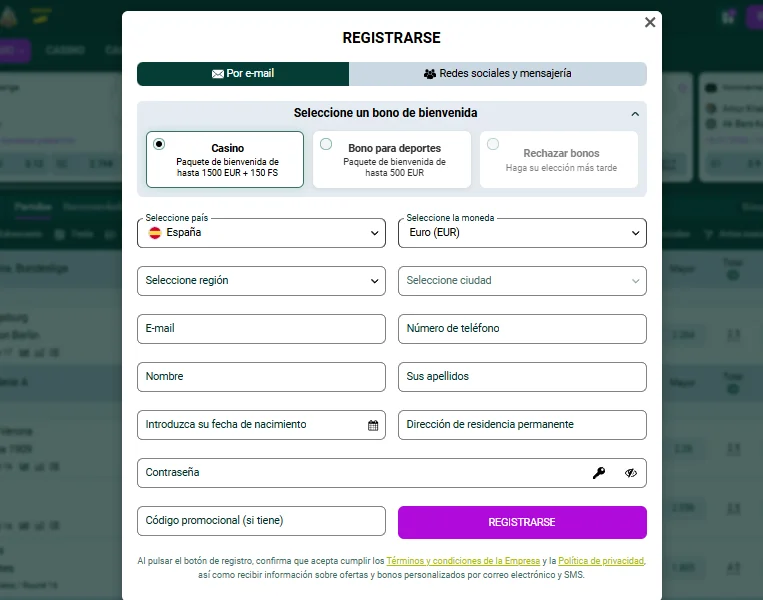Choose the Rechazar bonos option
This screenshot has width=763, height=600.
[x=493, y=144]
